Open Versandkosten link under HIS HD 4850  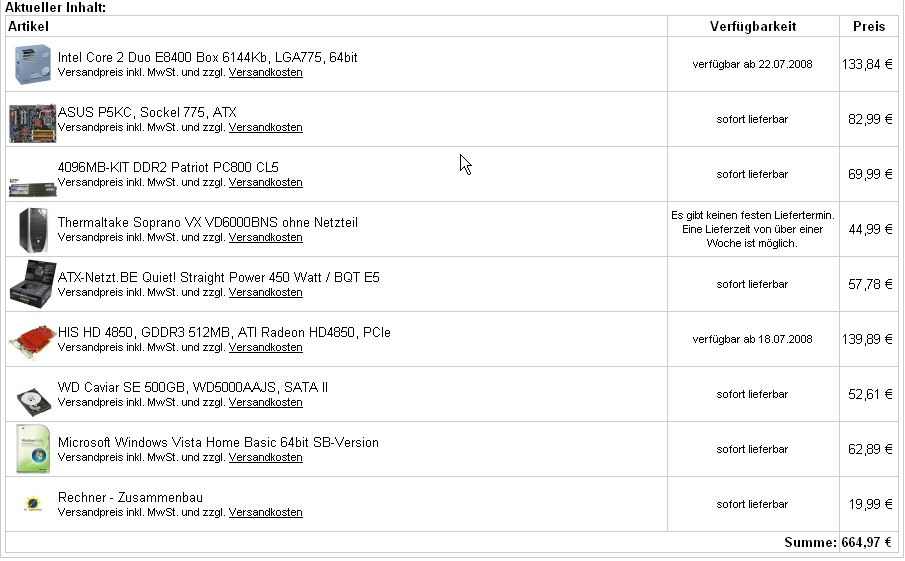click(265, 348)
